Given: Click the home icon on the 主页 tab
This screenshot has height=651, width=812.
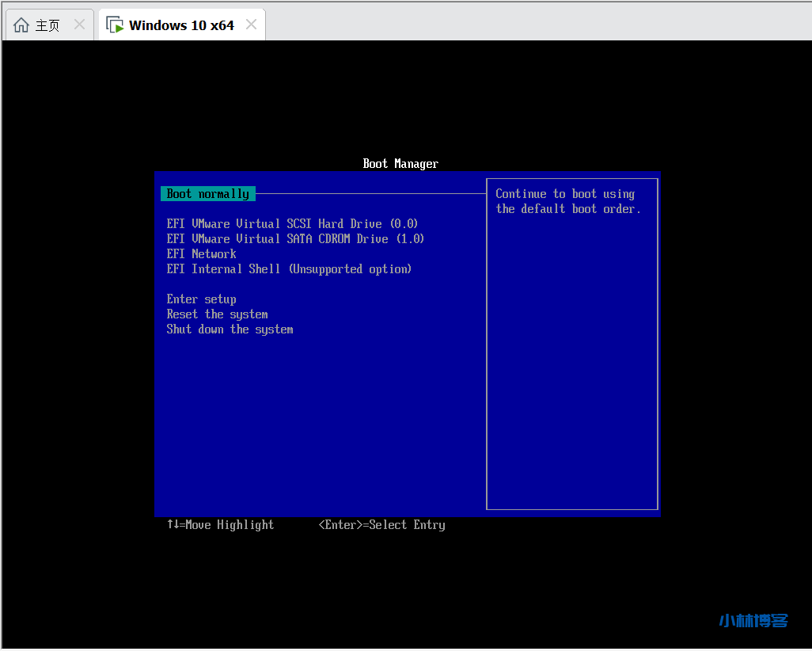Looking at the screenshot, I should pos(21,25).
